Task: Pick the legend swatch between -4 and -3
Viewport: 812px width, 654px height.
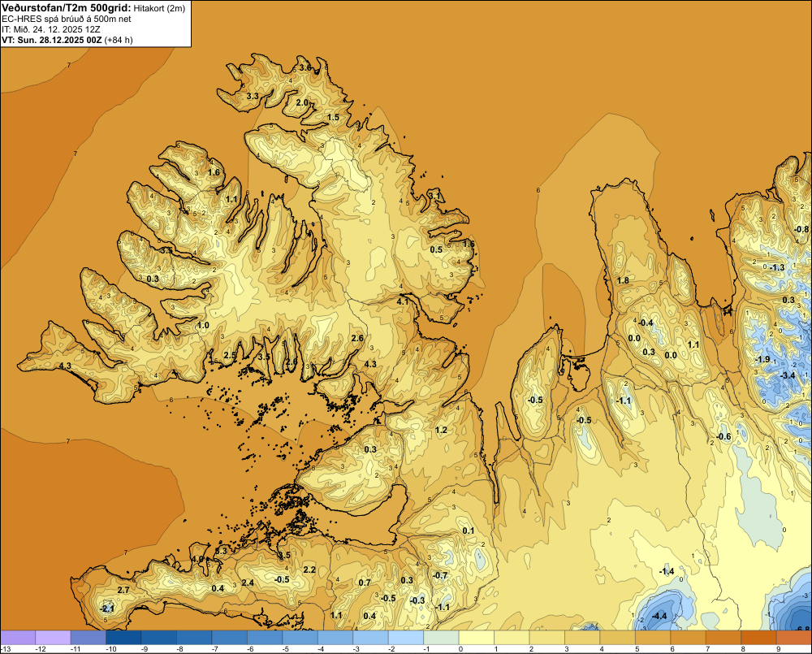Action: [335, 638]
